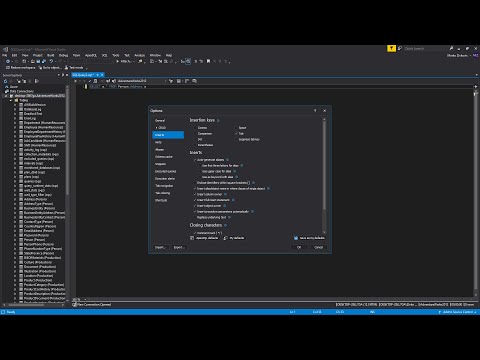The width and height of the screenshot is (480, 360).
Task: Click the Save All toolbar icon
Action: coord(43,61)
